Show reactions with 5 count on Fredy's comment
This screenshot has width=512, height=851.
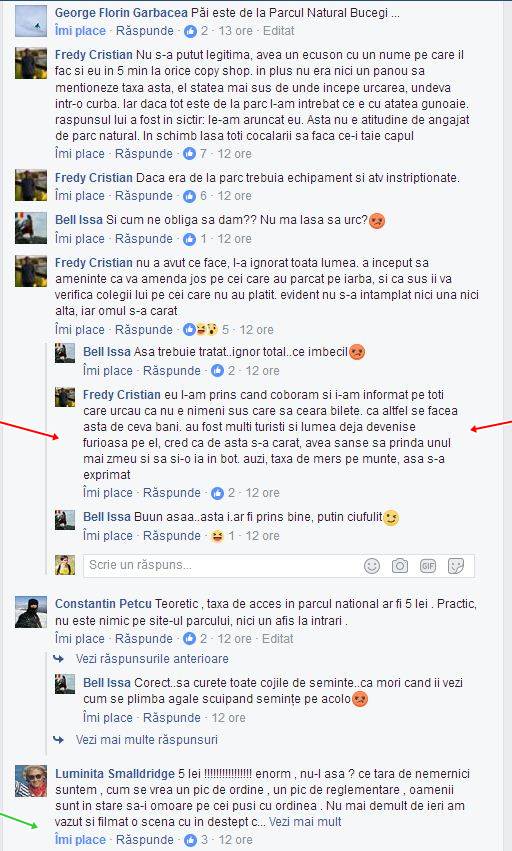coord(206,329)
